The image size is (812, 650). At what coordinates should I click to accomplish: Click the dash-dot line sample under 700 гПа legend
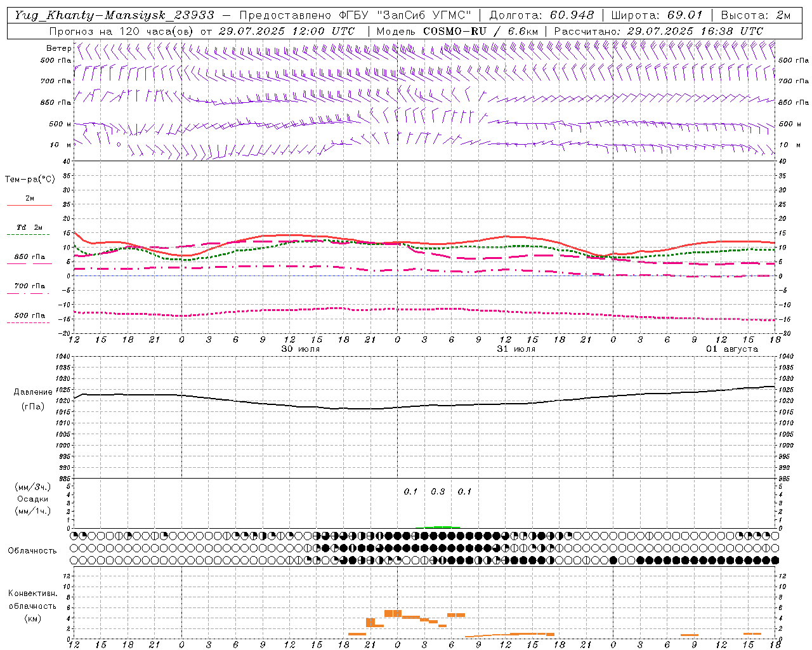click(29, 293)
